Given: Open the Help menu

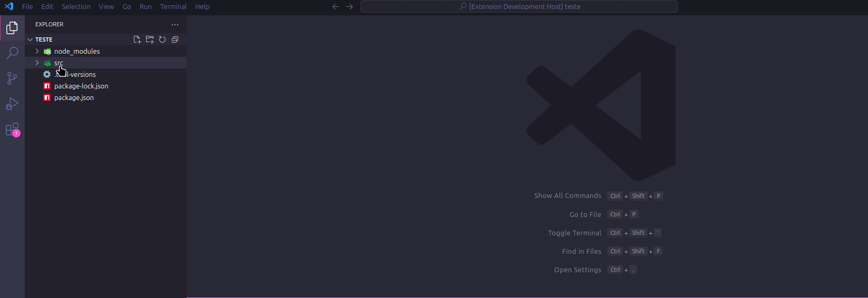Looking at the screenshot, I should (202, 6).
